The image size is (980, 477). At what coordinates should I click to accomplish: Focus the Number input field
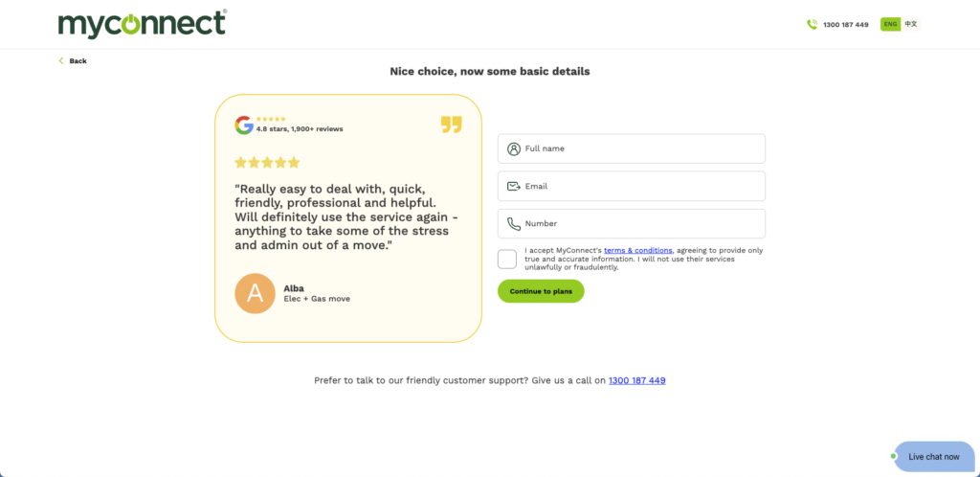[x=641, y=223]
